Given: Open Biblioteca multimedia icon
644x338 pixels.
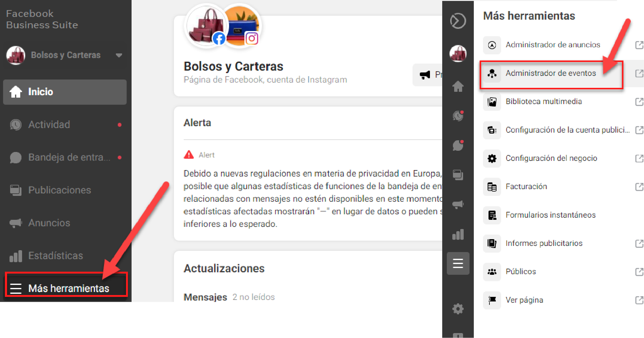Looking at the screenshot, I should coord(492,102).
